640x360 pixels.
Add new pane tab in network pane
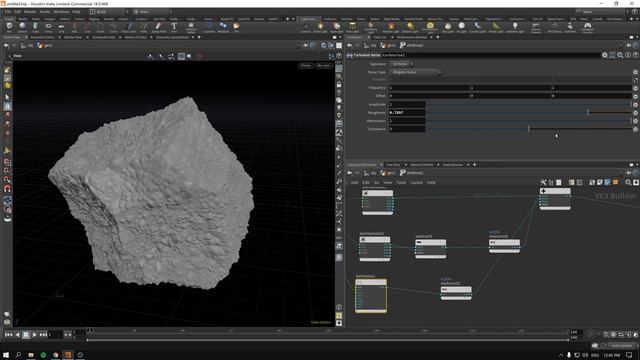[x=474, y=164]
